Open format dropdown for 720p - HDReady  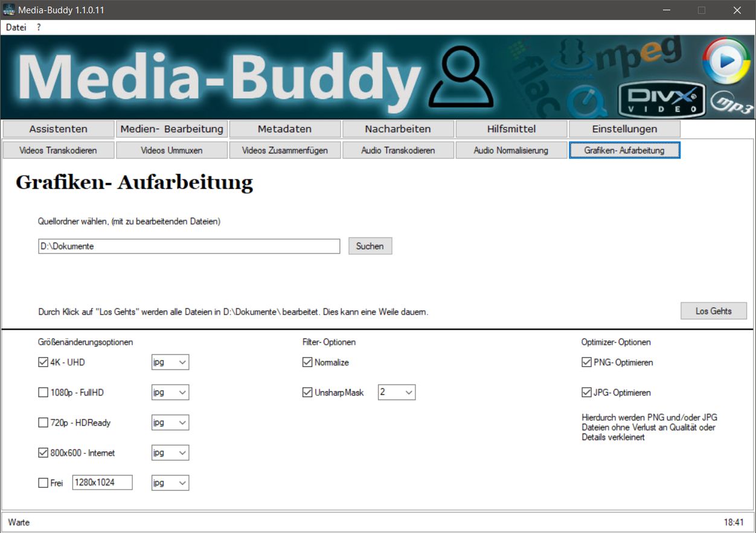[x=170, y=423]
